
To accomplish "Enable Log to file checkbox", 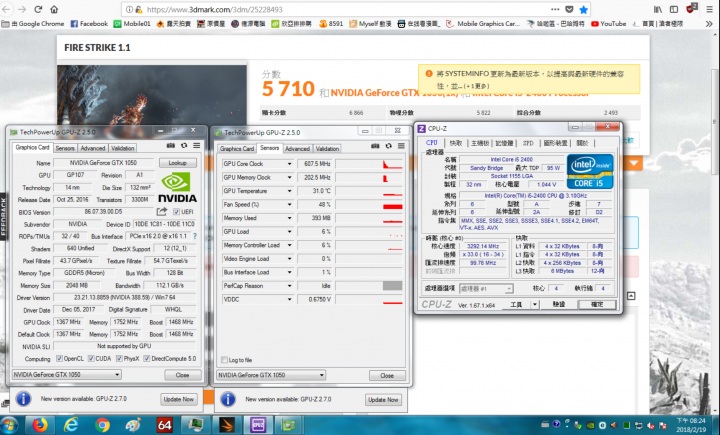I will (224, 360).
